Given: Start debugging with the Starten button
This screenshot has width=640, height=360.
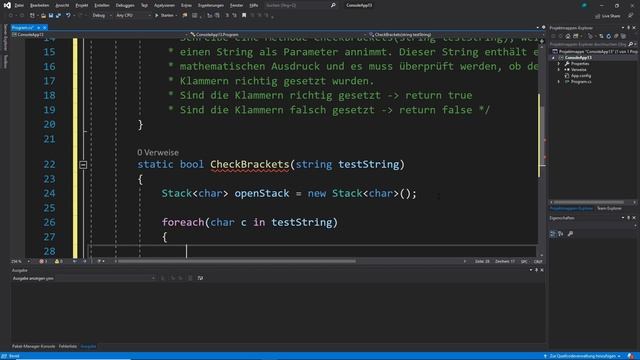Looking at the screenshot, I should (x=165, y=16).
